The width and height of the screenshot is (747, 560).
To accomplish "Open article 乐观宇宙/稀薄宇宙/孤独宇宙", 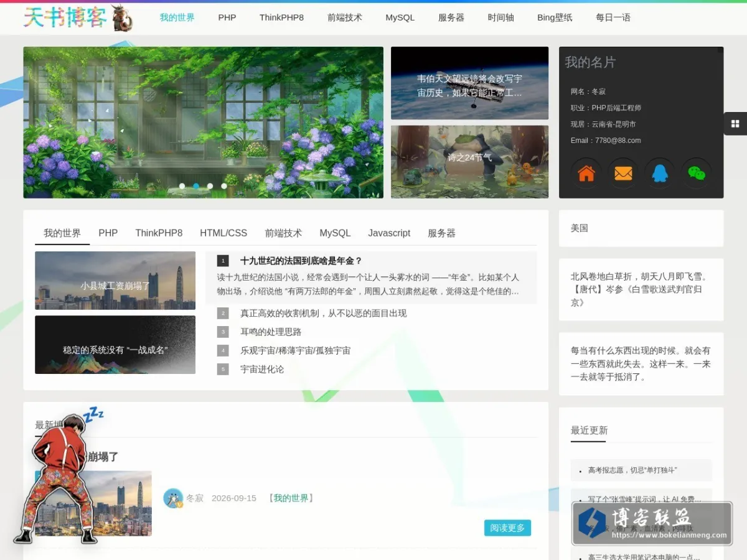I will [295, 350].
